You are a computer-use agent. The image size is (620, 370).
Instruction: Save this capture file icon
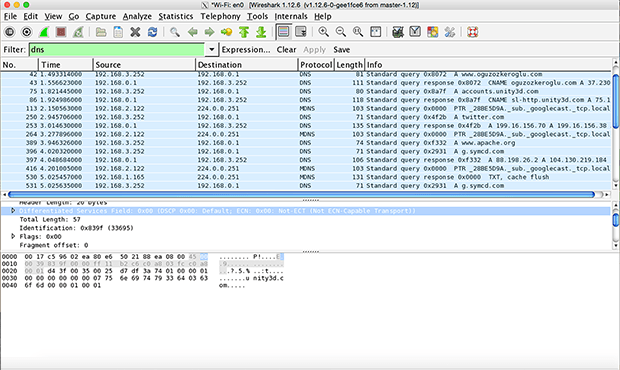[118, 32]
